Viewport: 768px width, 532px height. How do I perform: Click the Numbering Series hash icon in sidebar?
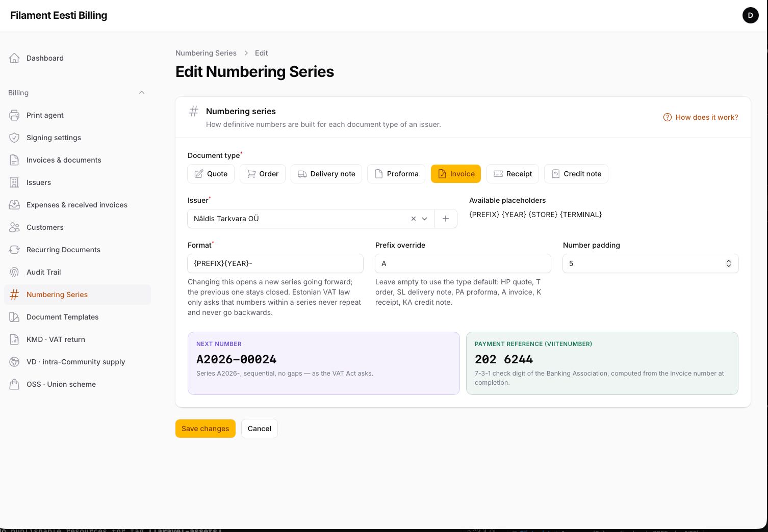[14, 295]
